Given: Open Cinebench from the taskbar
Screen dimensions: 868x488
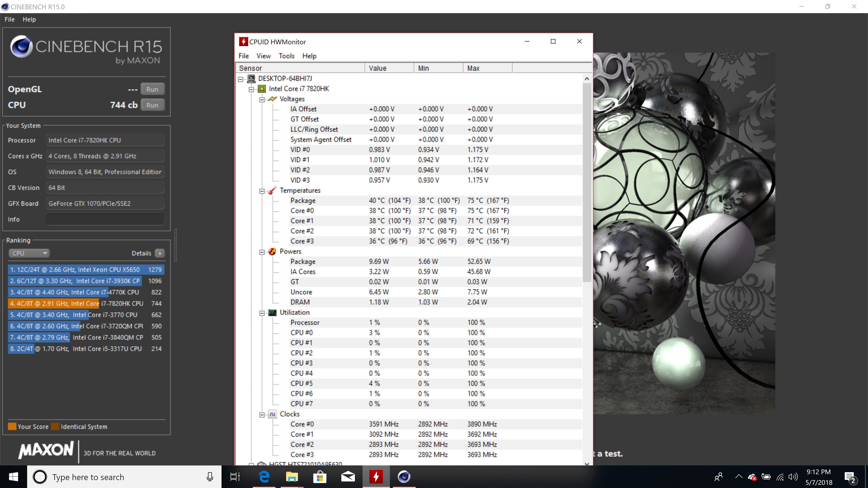Looking at the screenshot, I should (x=404, y=476).
